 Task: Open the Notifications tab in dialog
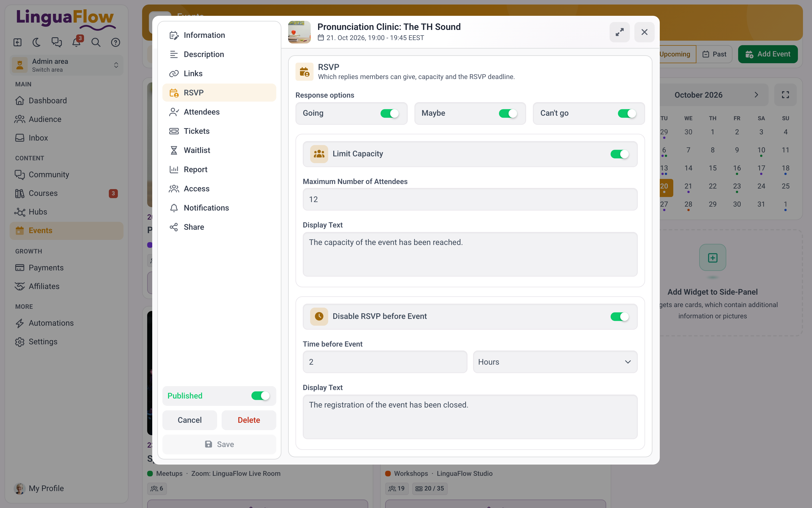click(x=219, y=208)
